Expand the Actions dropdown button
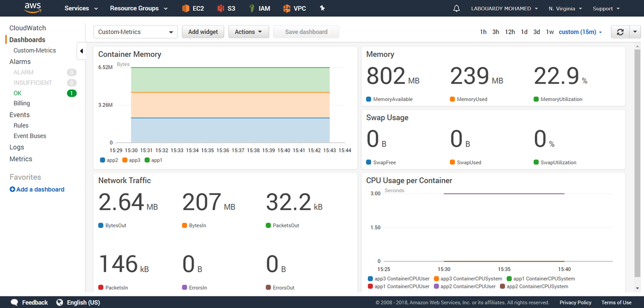 [249, 32]
